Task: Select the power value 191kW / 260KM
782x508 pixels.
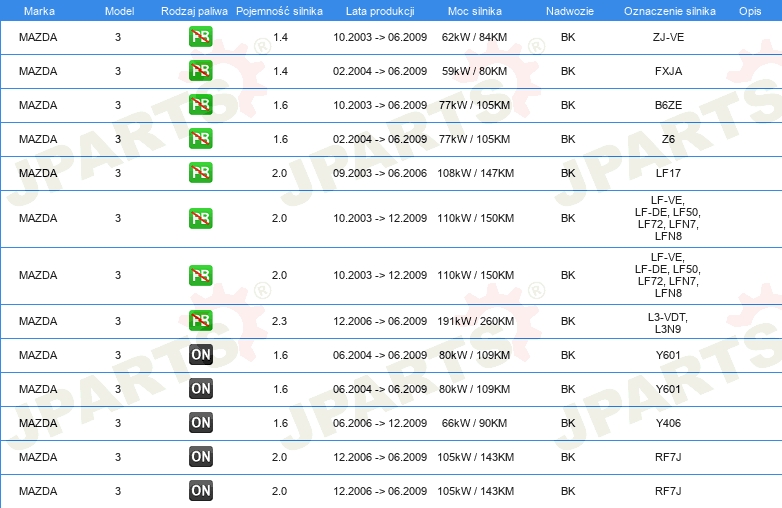Action: pos(475,321)
